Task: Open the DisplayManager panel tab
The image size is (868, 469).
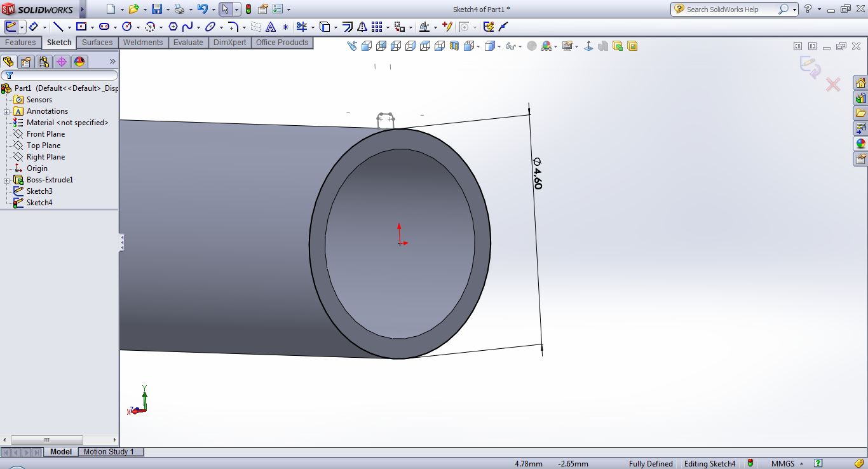Action: [79, 62]
